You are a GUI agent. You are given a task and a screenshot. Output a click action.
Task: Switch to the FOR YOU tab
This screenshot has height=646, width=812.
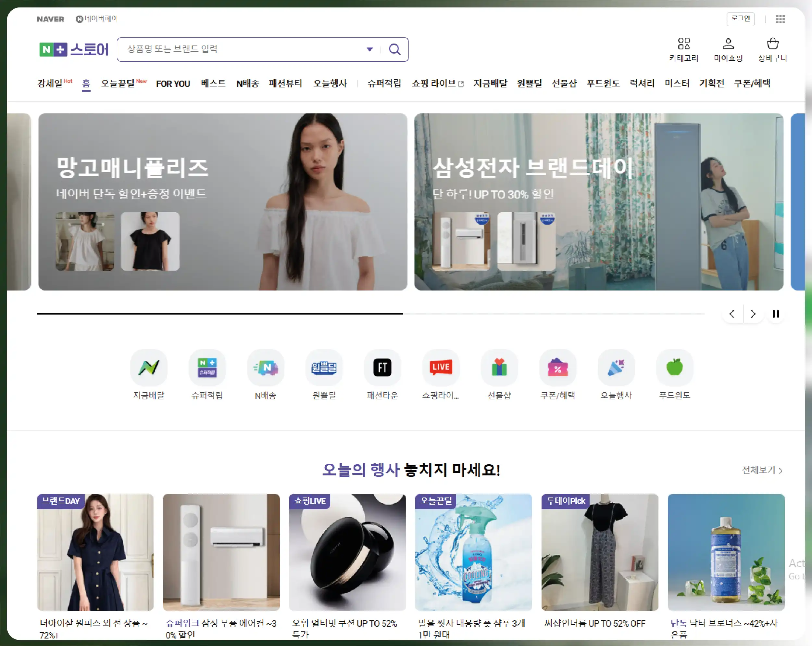coord(173,84)
